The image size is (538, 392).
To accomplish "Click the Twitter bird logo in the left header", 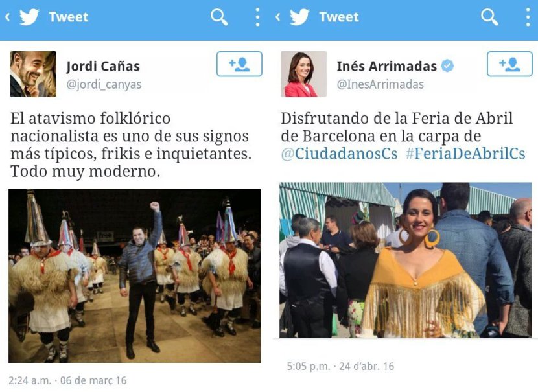I will [x=29, y=17].
